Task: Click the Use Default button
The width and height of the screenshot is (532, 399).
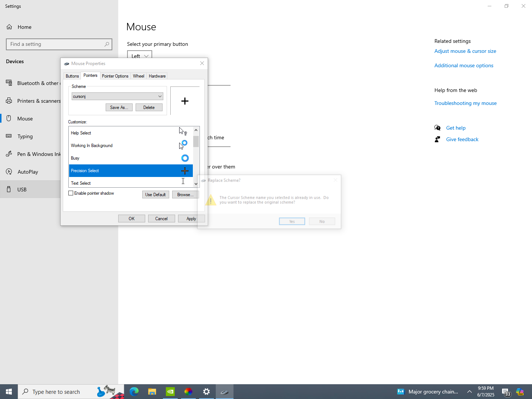Action: pyautogui.click(x=156, y=195)
